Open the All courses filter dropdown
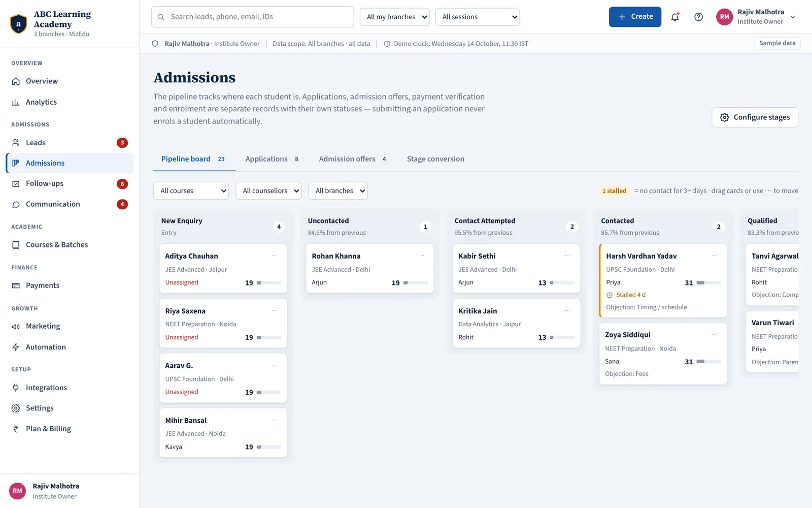The width and height of the screenshot is (812, 508). 191,191
